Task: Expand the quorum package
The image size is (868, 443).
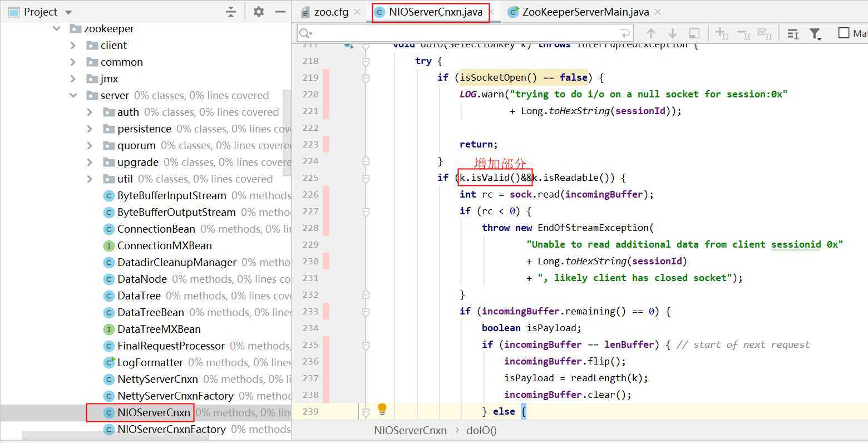Action: [x=90, y=145]
